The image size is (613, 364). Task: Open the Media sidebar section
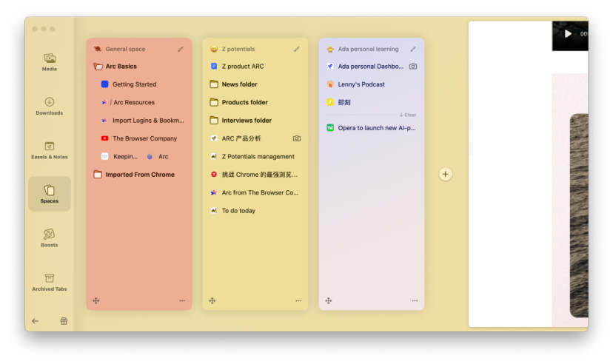[50, 62]
